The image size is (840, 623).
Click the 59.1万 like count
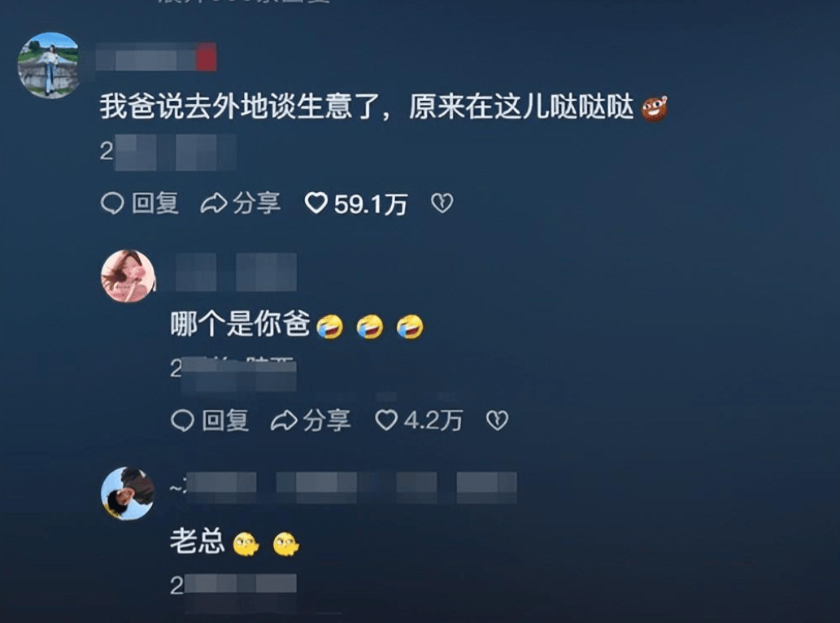pos(371,204)
